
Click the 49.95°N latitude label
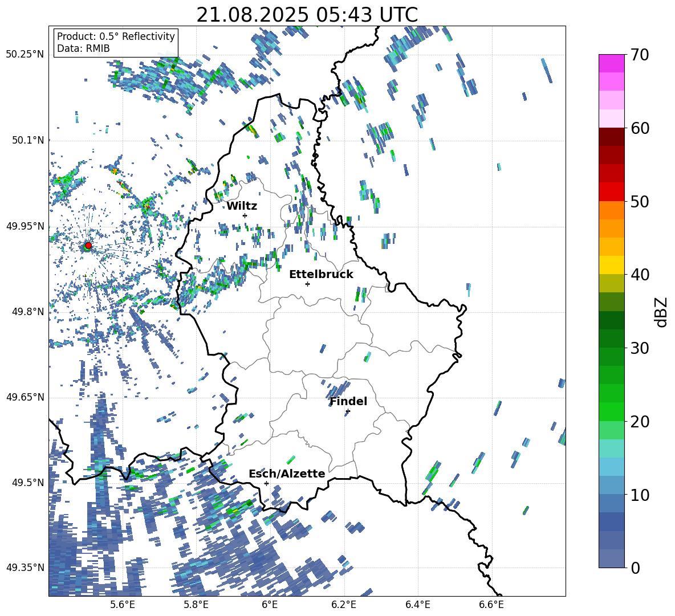click(x=25, y=226)
